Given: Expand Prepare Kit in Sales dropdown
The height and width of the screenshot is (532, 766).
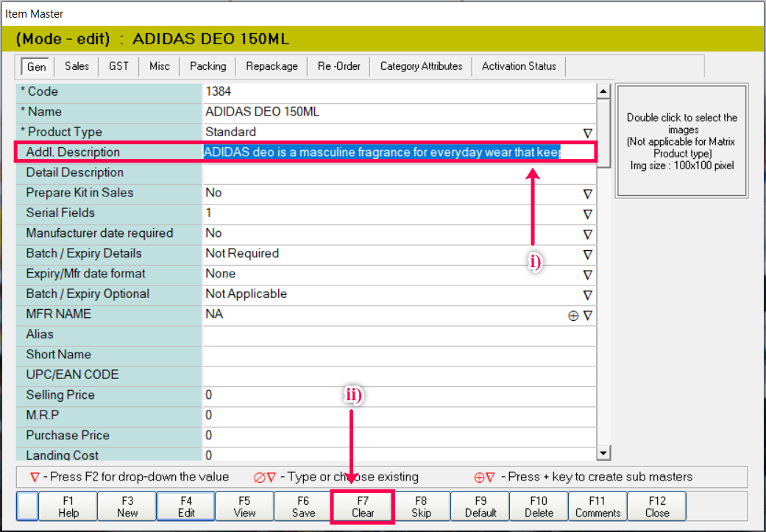Looking at the screenshot, I should pos(588,194).
